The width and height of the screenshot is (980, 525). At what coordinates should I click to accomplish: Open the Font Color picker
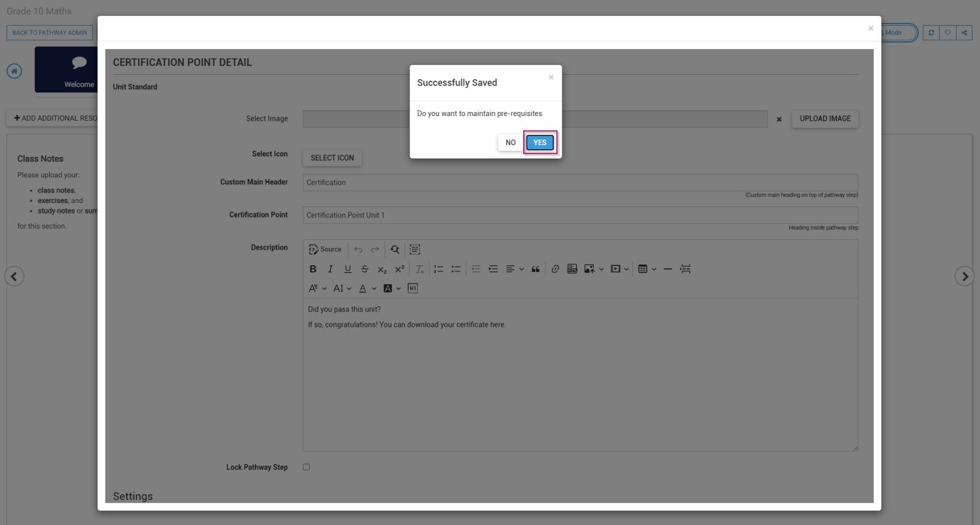(367, 288)
